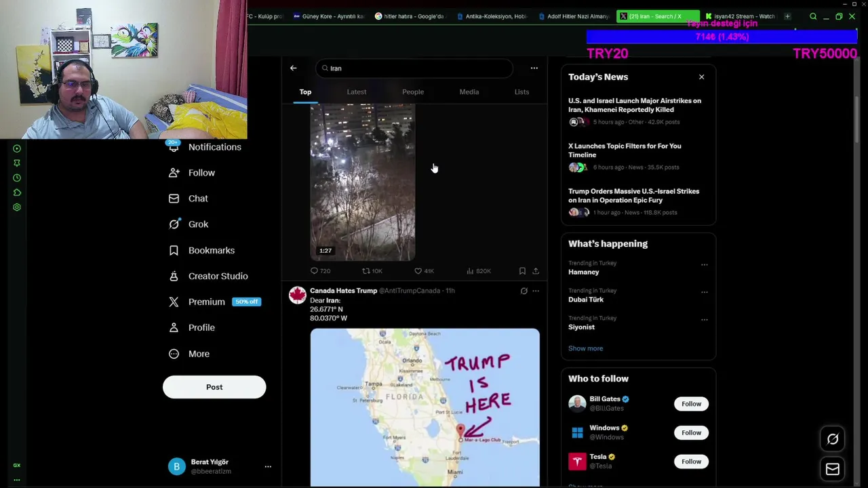Open search options three-dot menu
The height and width of the screenshot is (488, 868).
tap(534, 68)
